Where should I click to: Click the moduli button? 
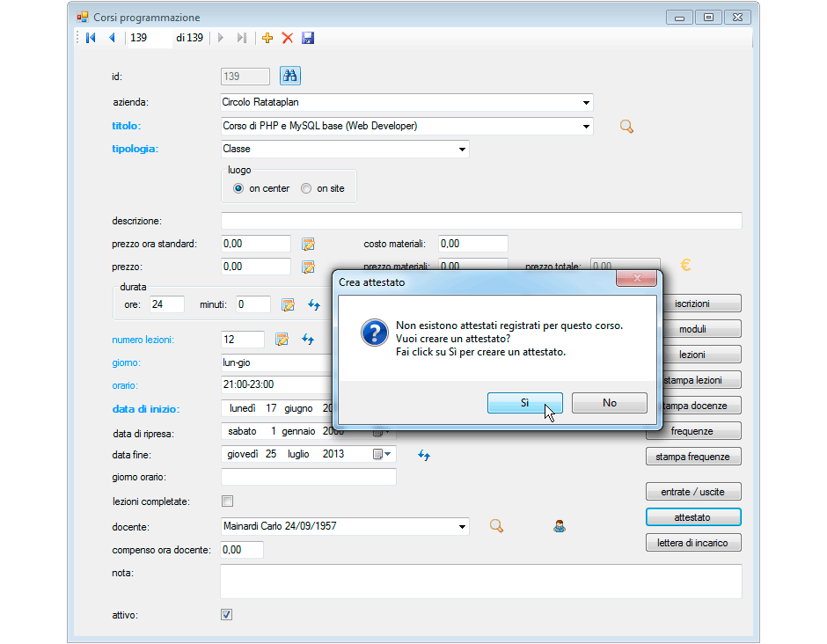click(693, 329)
